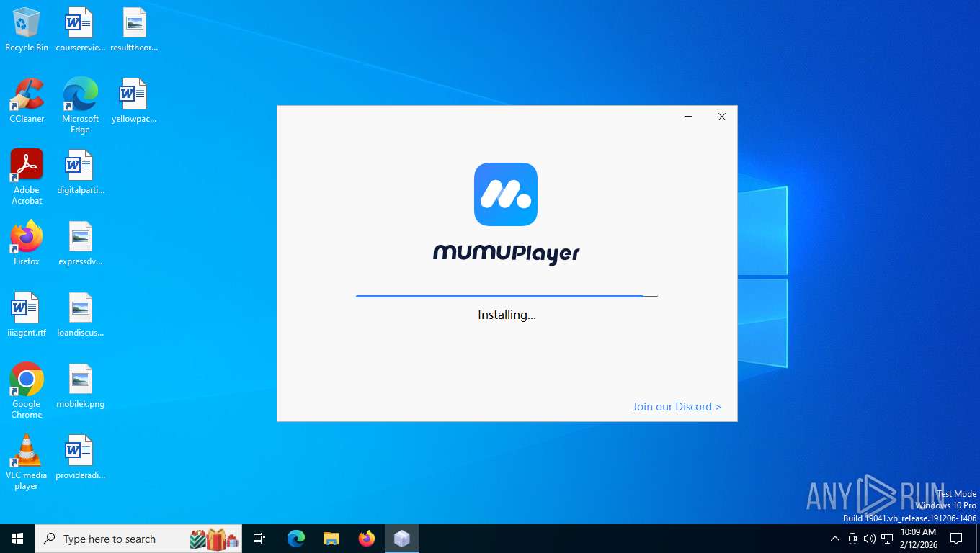Viewport: 980px width, 553px height.
Task: Open the Recycle Bin desktop icon
Action: (27, 30)
